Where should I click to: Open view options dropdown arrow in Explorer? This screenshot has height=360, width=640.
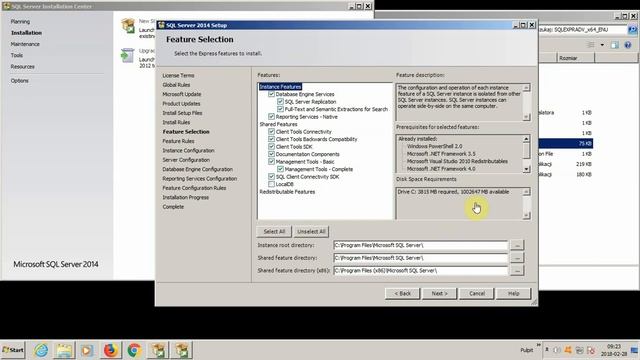tap(602, 45)
